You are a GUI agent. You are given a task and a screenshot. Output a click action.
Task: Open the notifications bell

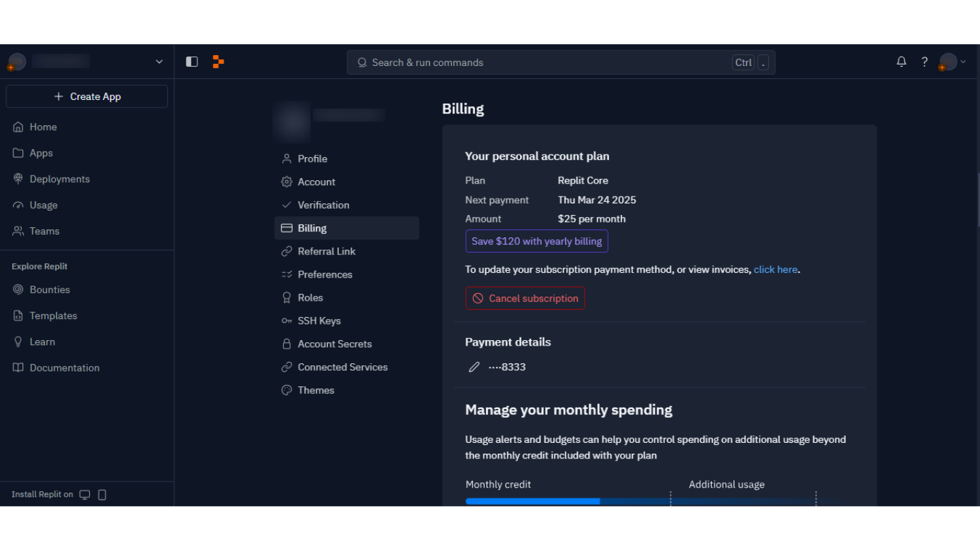click(902, 62)
